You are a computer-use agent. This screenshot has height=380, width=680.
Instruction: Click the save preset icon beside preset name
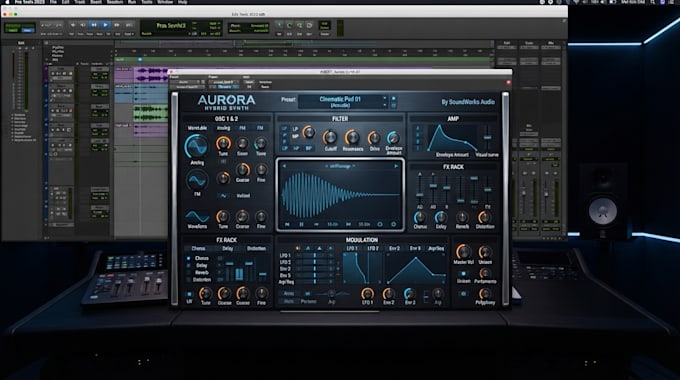(393, 98)
